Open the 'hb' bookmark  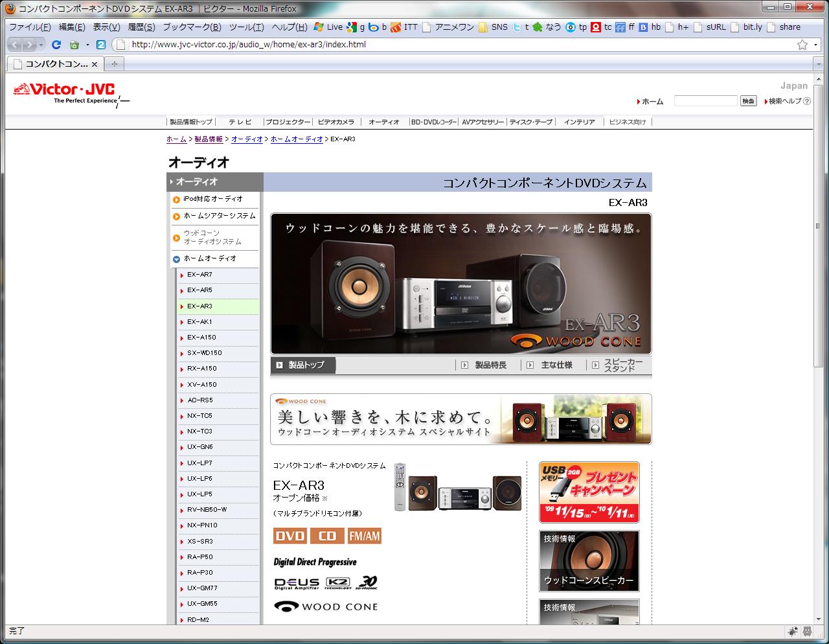coord(650,27)
